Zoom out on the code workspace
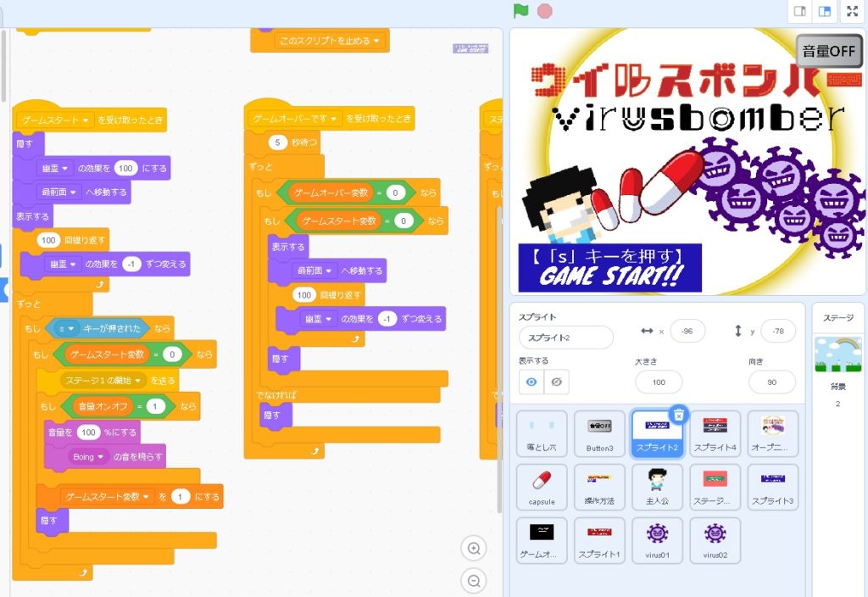The image size is (868, 597). (474, 581)
